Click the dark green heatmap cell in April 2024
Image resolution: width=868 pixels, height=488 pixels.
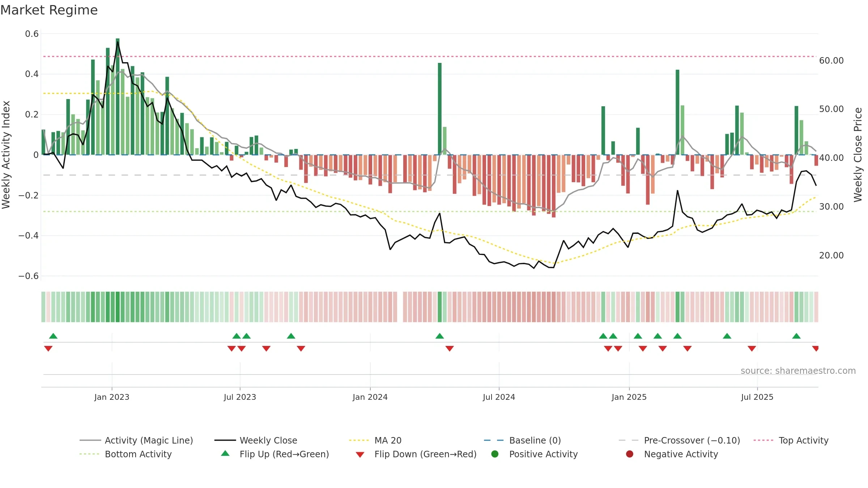[440, 307]
